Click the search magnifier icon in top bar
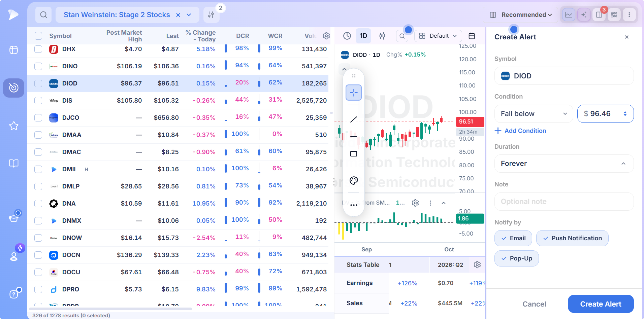This screenshot has width=644, height=319. point(43,15)
